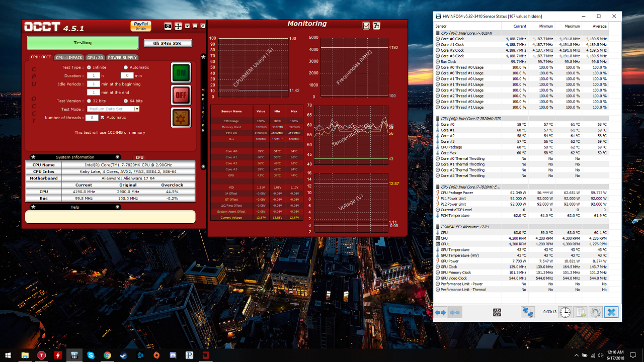
Task: Switch to the CPU : OCCT tab
Action: (x=41, y=57)
